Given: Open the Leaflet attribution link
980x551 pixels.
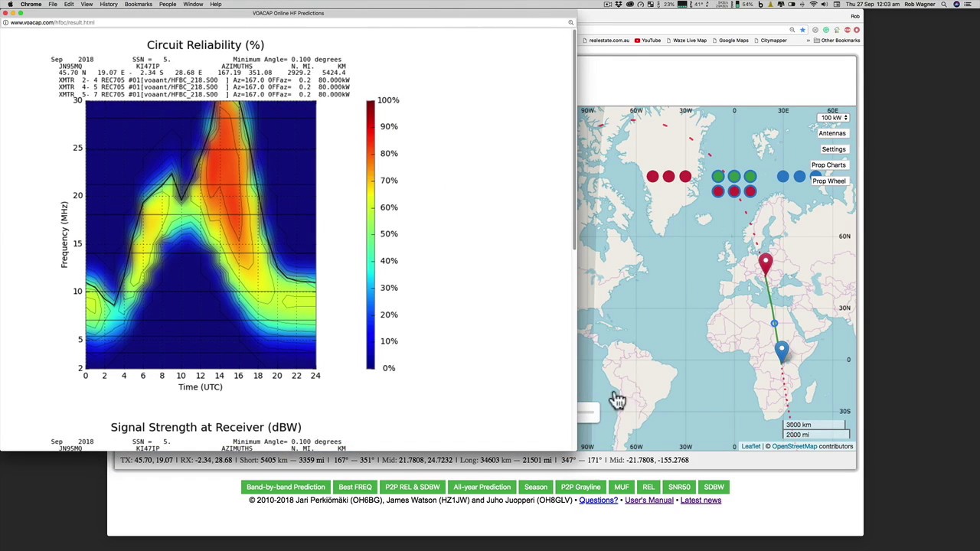Looking at the screenshot, I should 750,446.
